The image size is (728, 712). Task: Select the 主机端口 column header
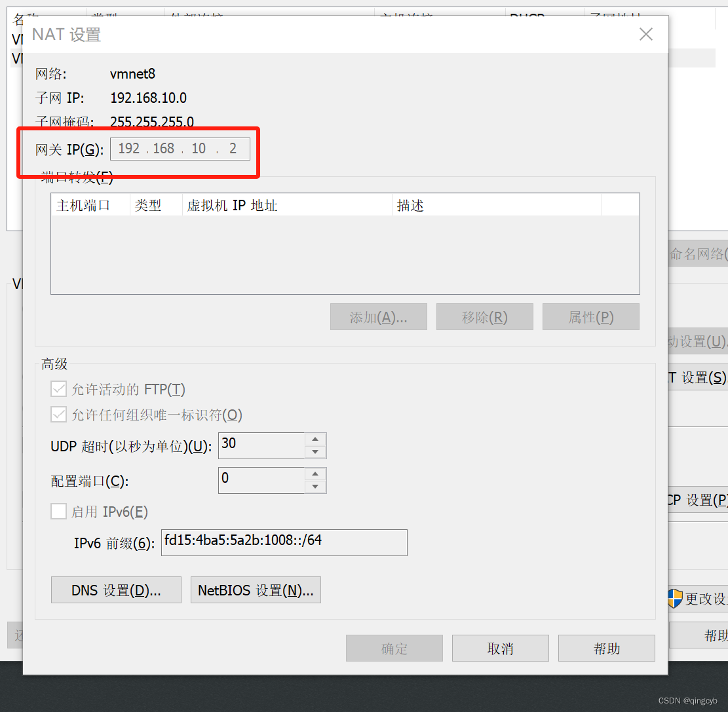pyautogui.click(x=90, y=205)
